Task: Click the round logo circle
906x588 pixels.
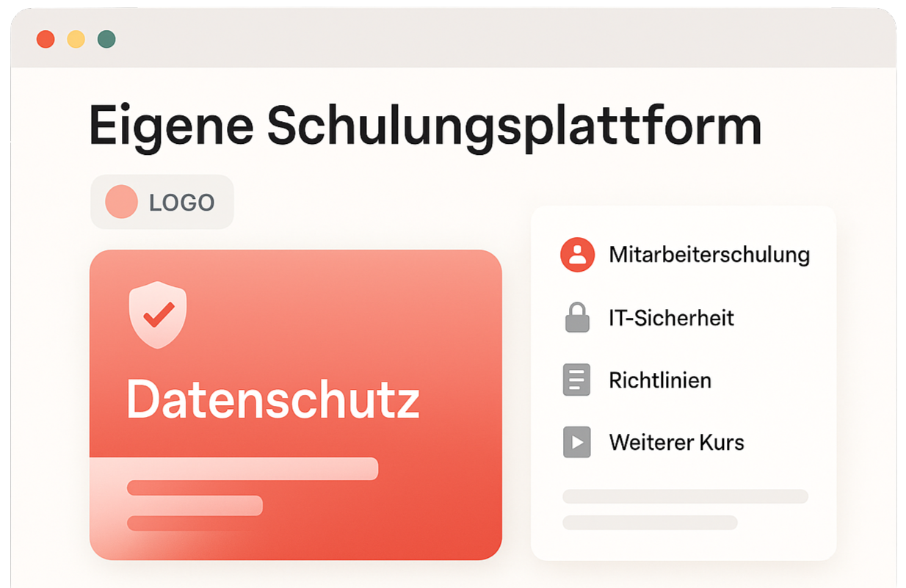Action: 121,202
